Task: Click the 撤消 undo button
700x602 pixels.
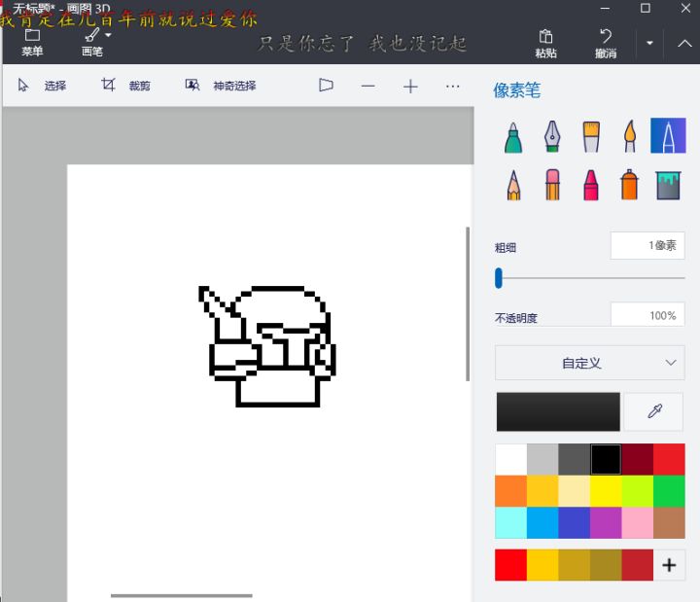Action: [x=606, y=44]
